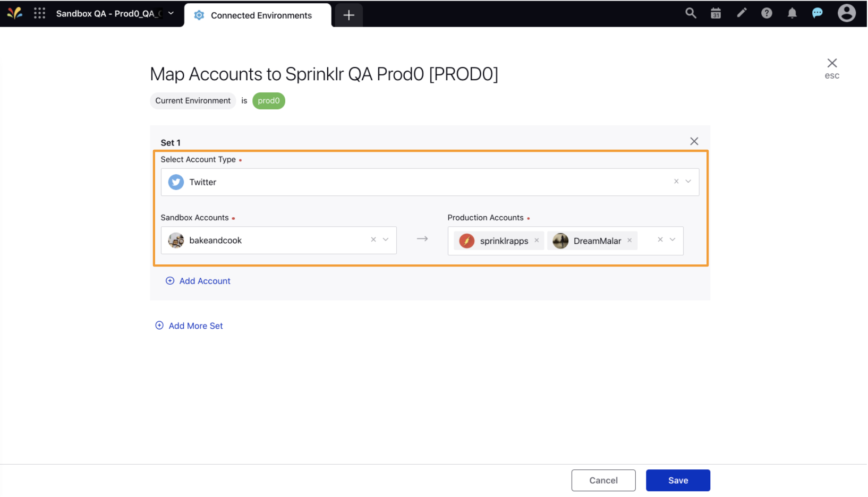Open notifications bell icon
868x497 pixels.
point(792,13)
